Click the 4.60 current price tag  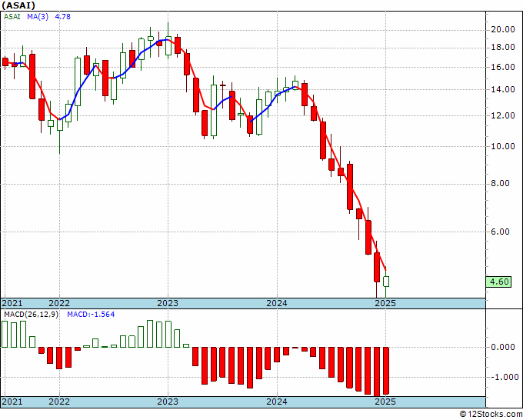pos(498,282)
